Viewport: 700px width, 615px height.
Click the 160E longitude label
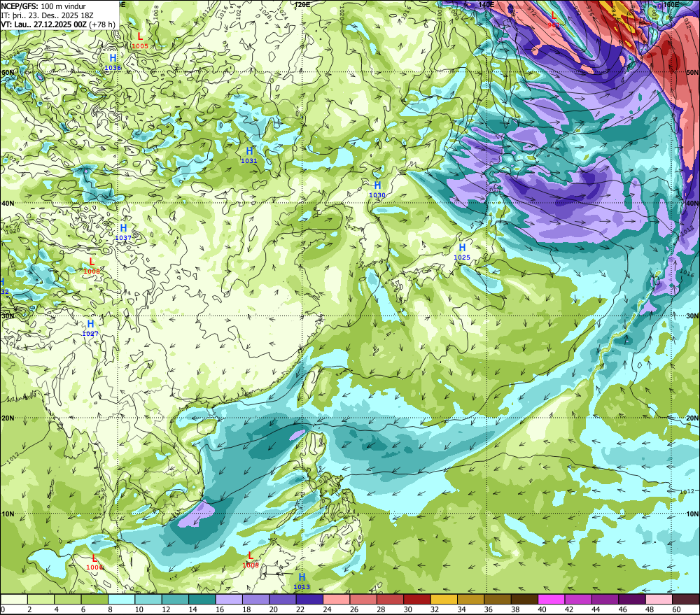(x=671, y=4)
